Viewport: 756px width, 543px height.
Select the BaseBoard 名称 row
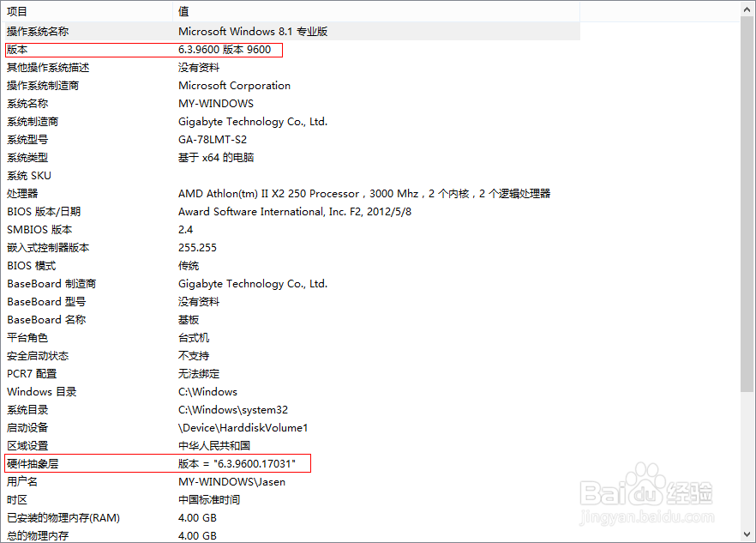coord(291,319)
